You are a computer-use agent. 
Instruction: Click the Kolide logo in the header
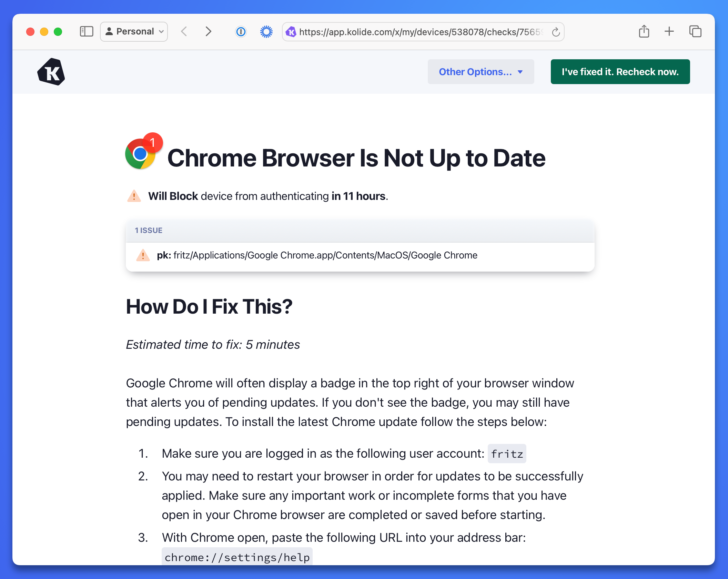tap(51, 72)
